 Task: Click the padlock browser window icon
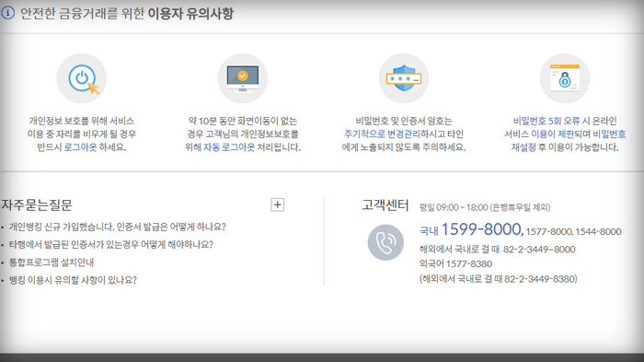click(565, 78)
